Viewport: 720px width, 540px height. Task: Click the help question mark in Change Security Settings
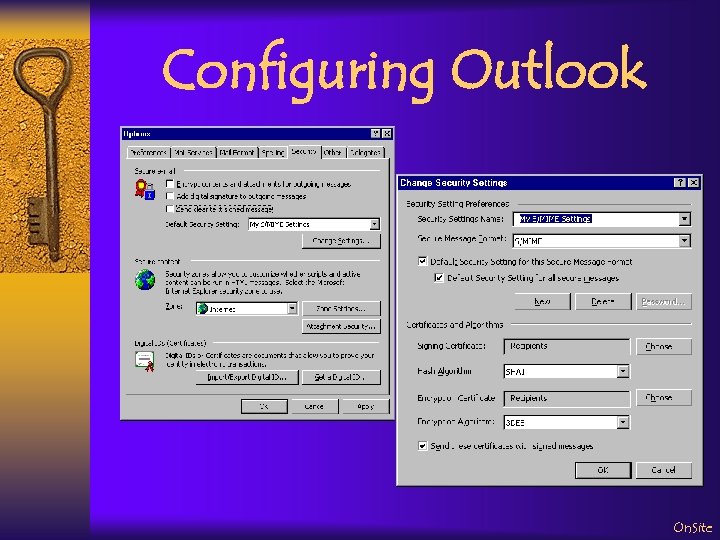[680, 182]
